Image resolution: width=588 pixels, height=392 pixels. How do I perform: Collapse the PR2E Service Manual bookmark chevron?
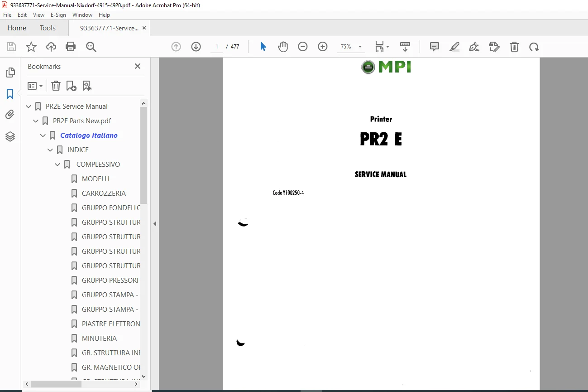tap(29, 106)
